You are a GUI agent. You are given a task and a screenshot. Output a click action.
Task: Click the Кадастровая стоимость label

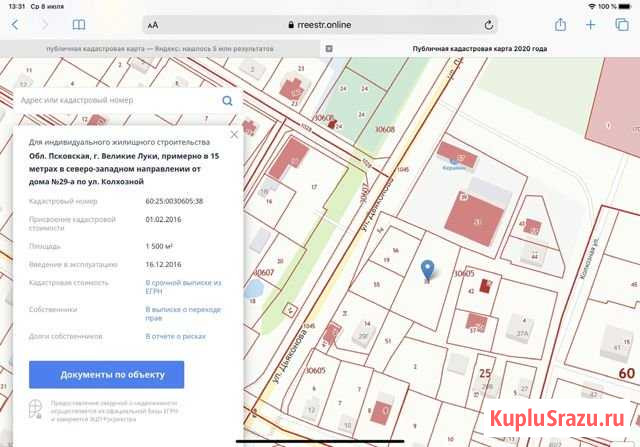point(69,283)
